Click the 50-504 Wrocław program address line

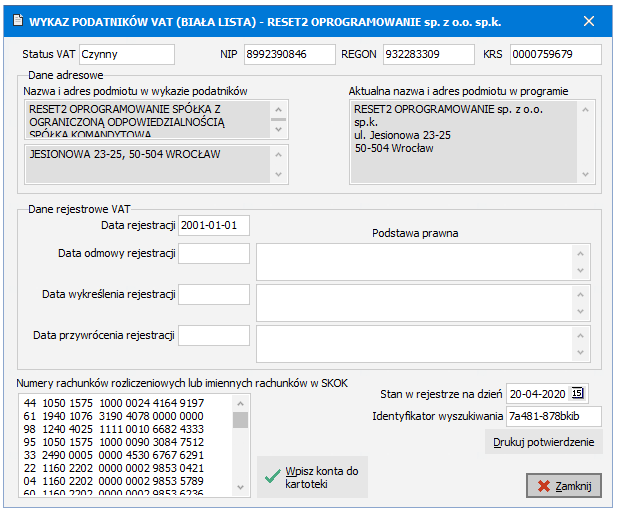pyautogui.click(x=394, y=148)
